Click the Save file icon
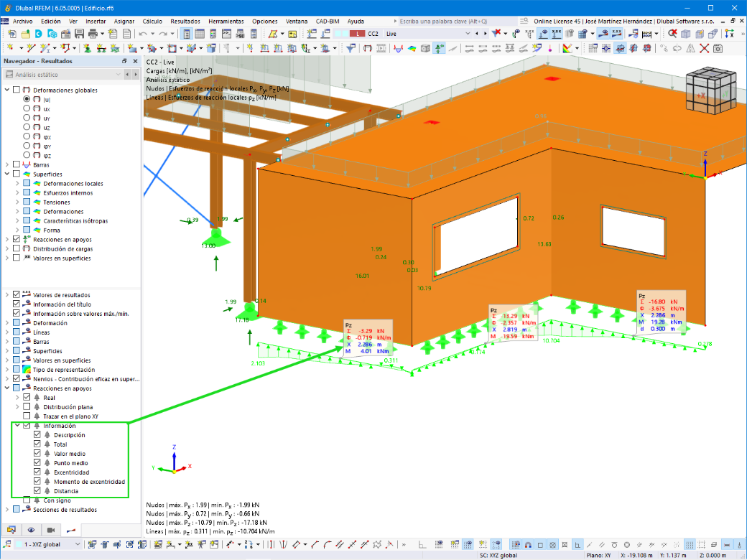747x560 pixels. pyautogui.click(x=80, y=34)
